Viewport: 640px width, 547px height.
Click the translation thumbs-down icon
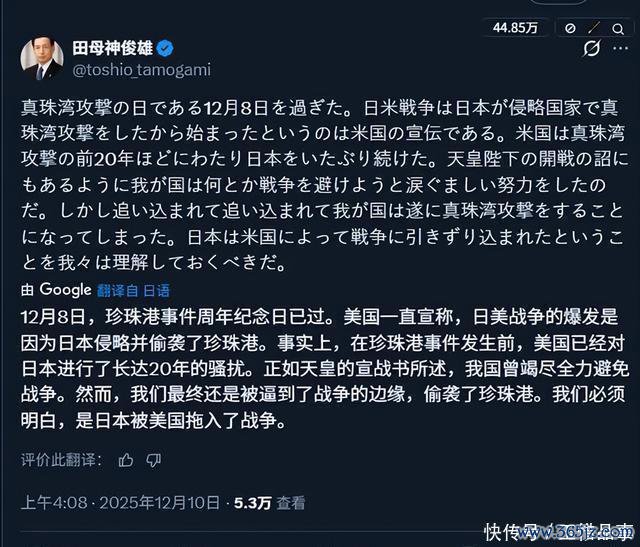153,460
